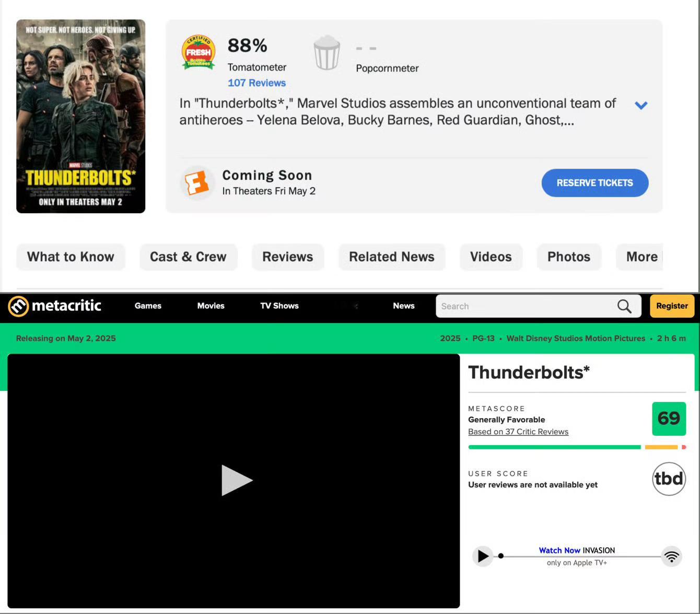The image size is (700, 614).
Task: Click the Certified Fresh Tomatometer badge
Action: (199, 53)
